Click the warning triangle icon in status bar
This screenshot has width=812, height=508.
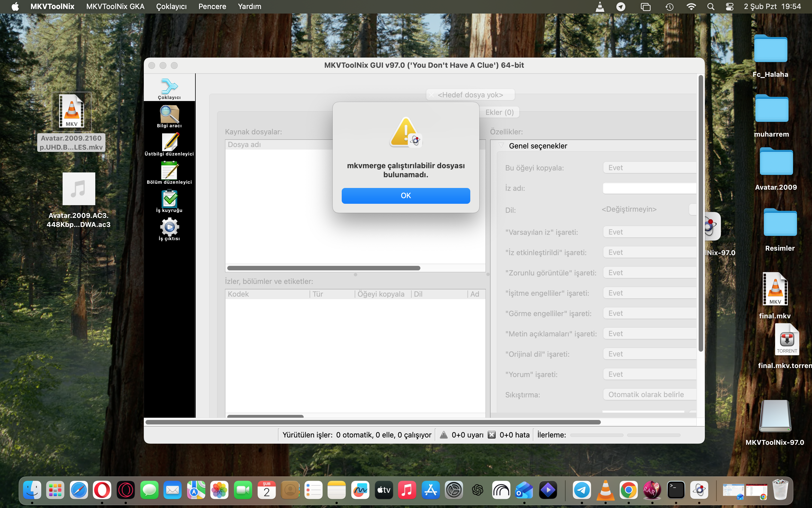tap(443, 435)
